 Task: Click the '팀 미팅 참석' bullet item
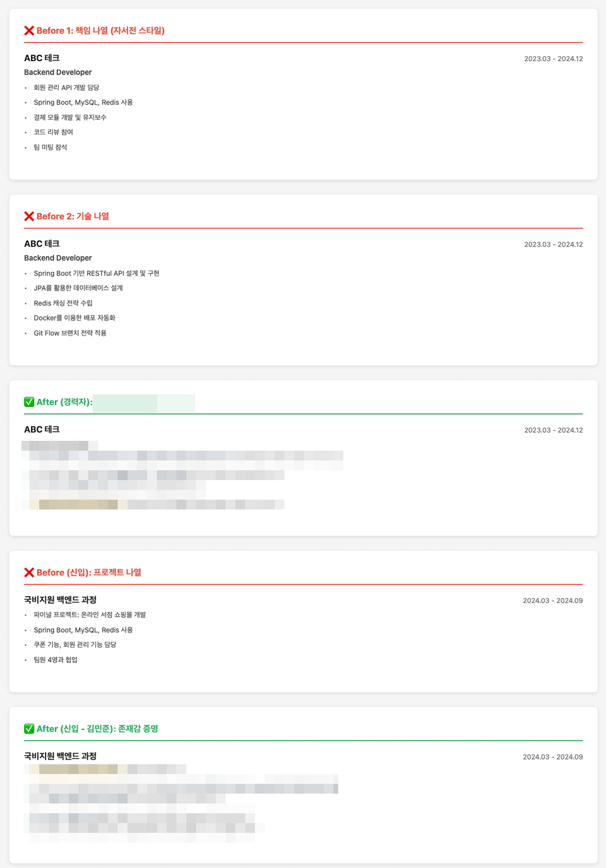pyautogui.click(x=50, y=148)
